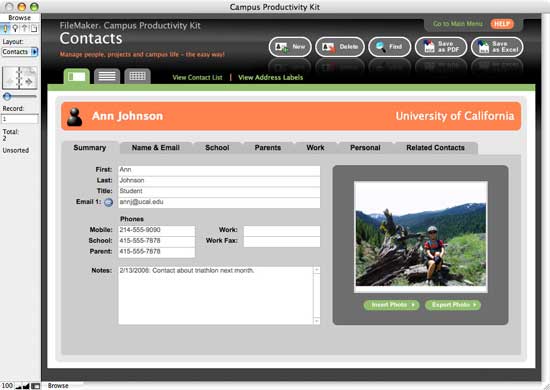Select the table view tab icon
Viewport: 550px width, 390px height.
click(138, 76)
